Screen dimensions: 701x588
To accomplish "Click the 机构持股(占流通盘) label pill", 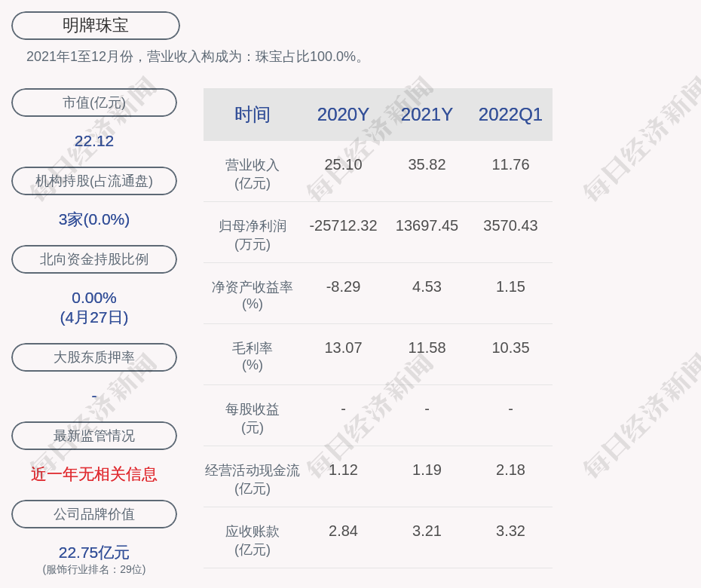I will click(x=94, y=181).
